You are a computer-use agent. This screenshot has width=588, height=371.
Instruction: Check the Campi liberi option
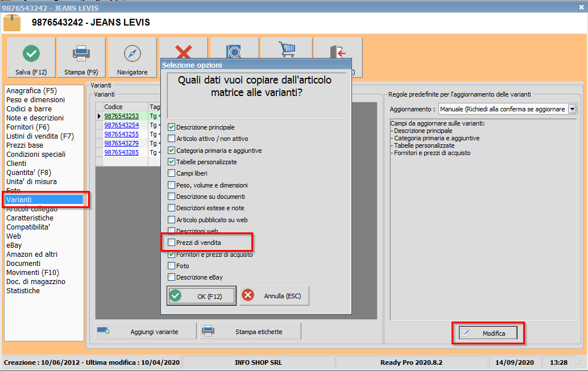[171, 173]
